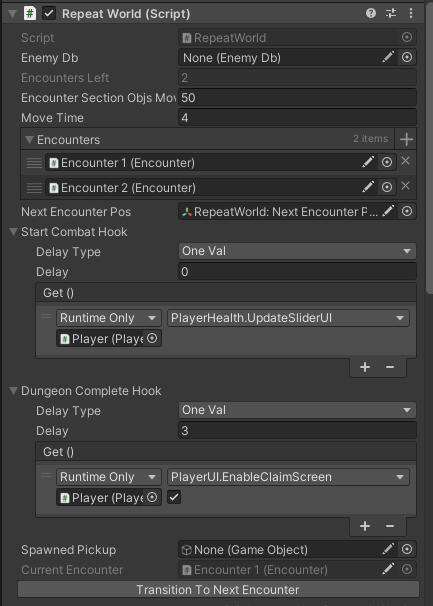Collapse the Encounters list foldout
433x606 pixels.
coord(29,140)
